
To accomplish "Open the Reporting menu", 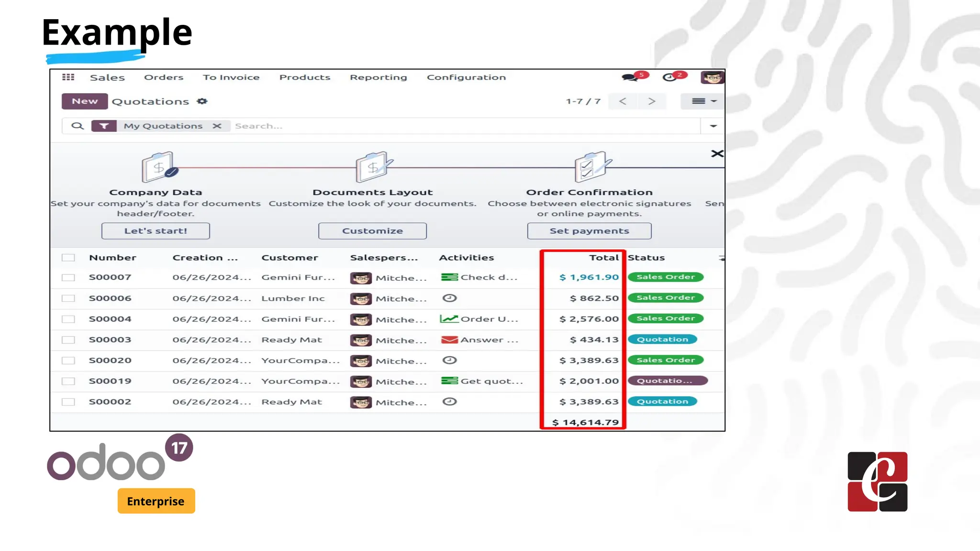I will [378, 77].
